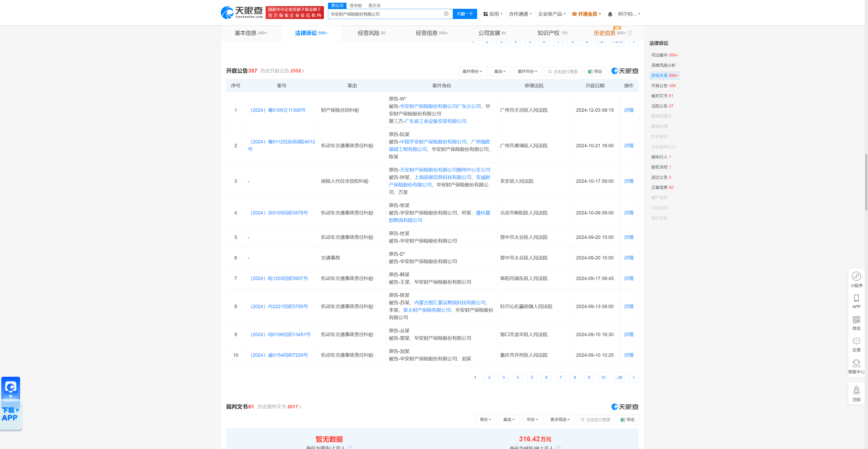View 详情 for the 海口市龙华区人民法院 case
Image resolution: width=868 pixels, height=449 pixels.
(628, 335)
